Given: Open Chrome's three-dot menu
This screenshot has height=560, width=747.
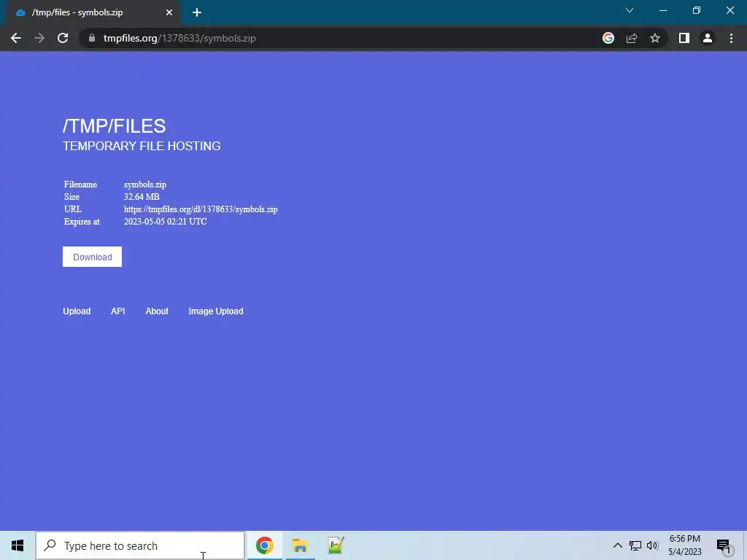Looking at the screenshot, I should 731,38.
